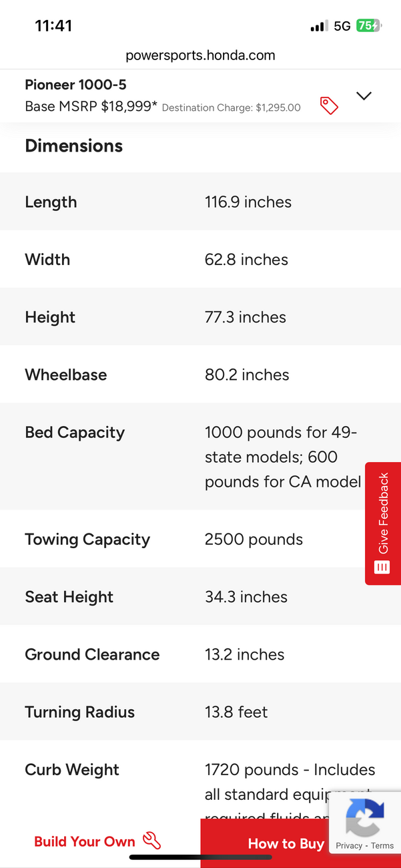Open the reCAPTCHA Privacy link

(349, 845)
